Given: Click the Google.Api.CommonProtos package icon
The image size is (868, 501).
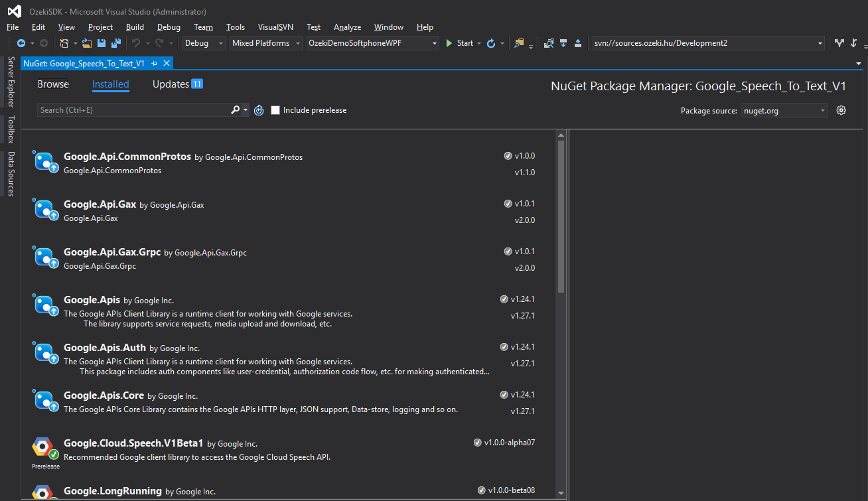Looking at the screenshot, I should 44,162.
